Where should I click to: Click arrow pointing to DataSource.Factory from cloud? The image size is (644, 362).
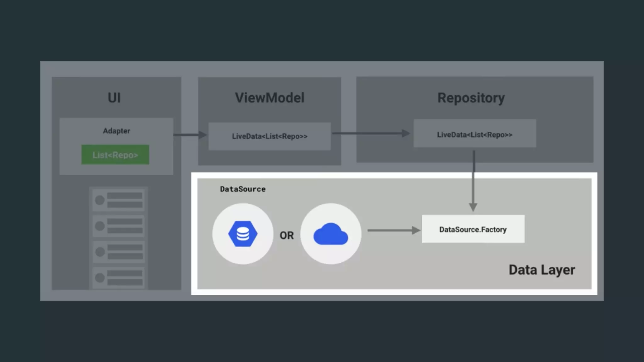(x=394, y=230)
